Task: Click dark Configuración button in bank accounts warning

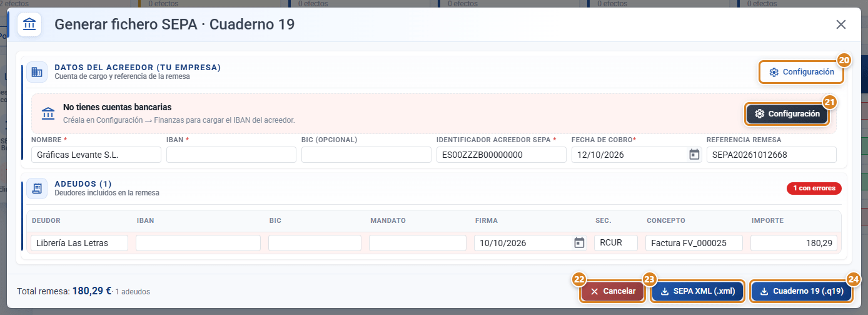Action: point(788,114)
